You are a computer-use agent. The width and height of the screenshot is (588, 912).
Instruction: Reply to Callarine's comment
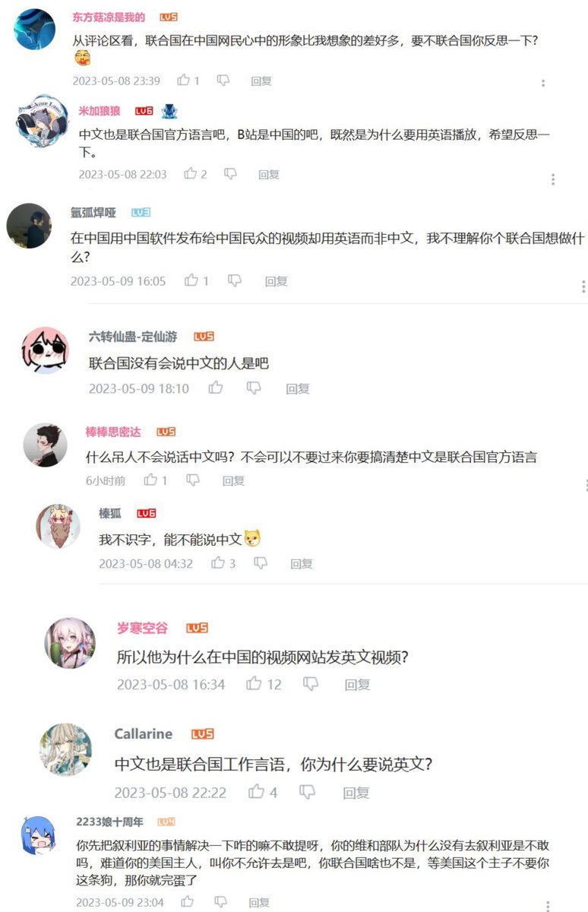click(356, 793)
